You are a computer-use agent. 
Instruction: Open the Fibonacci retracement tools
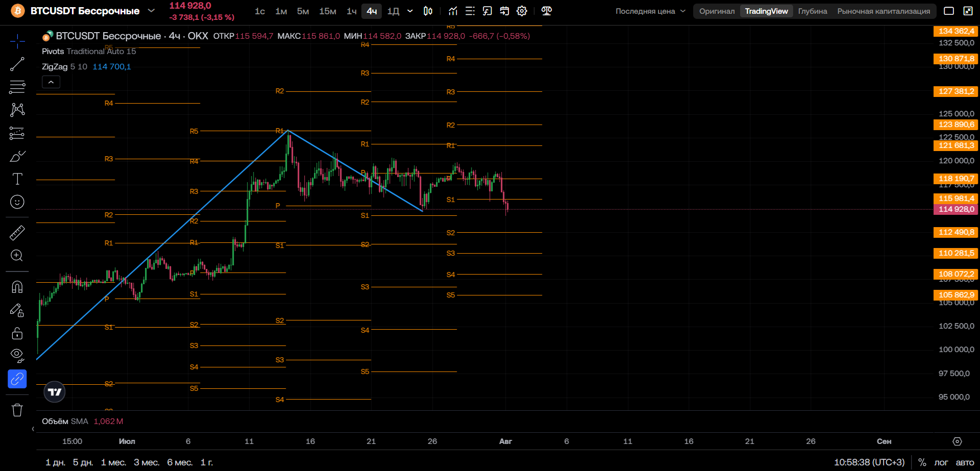pos(17,87)
